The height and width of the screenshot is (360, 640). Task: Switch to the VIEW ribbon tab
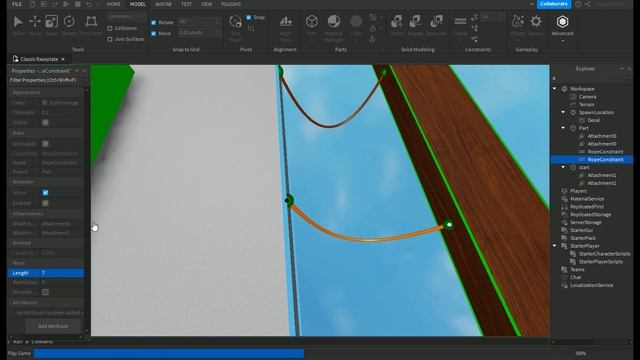pyautogui.click(x=207, y=4)
